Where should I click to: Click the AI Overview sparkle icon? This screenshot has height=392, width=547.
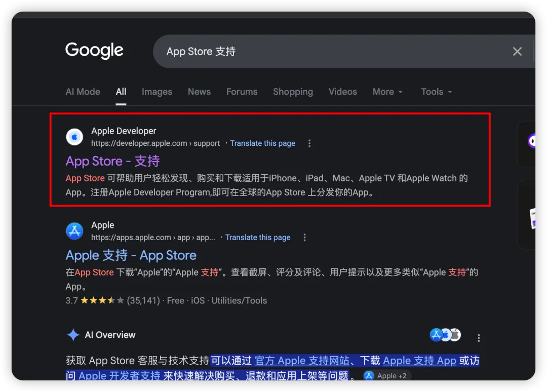pyautogui.click(x=73, y=335)
